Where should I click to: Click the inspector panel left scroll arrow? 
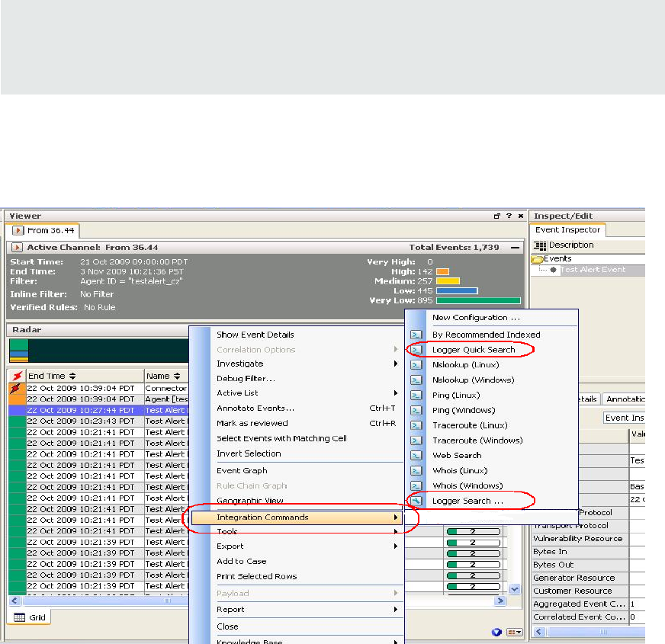(x=538, y=632)
